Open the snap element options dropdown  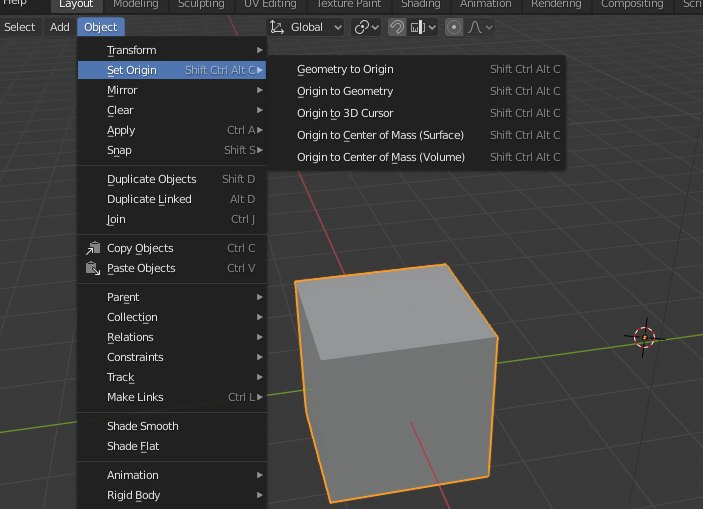click(423, 27)
